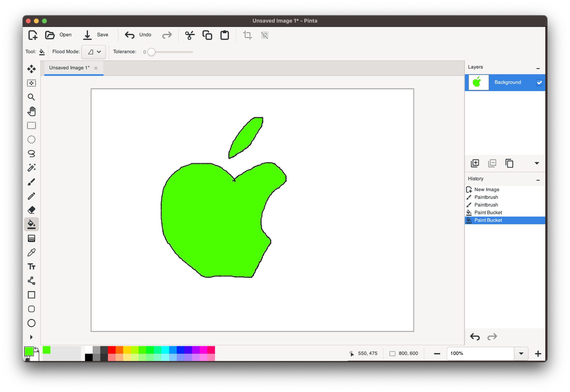The image size is (570, 392).
Task: Click the Add New Layer icon
Action: tap(475, 163)
